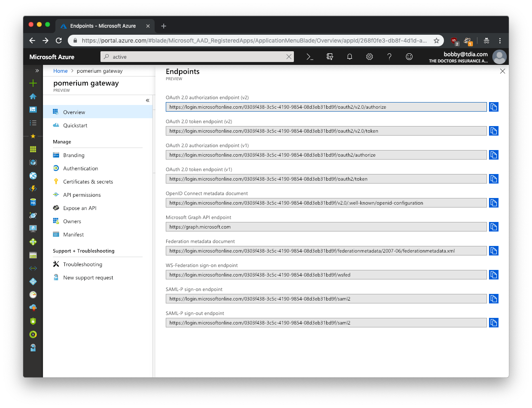Expand the left sidebar with double chevron

pyautogui.click(x=37, y=71)
